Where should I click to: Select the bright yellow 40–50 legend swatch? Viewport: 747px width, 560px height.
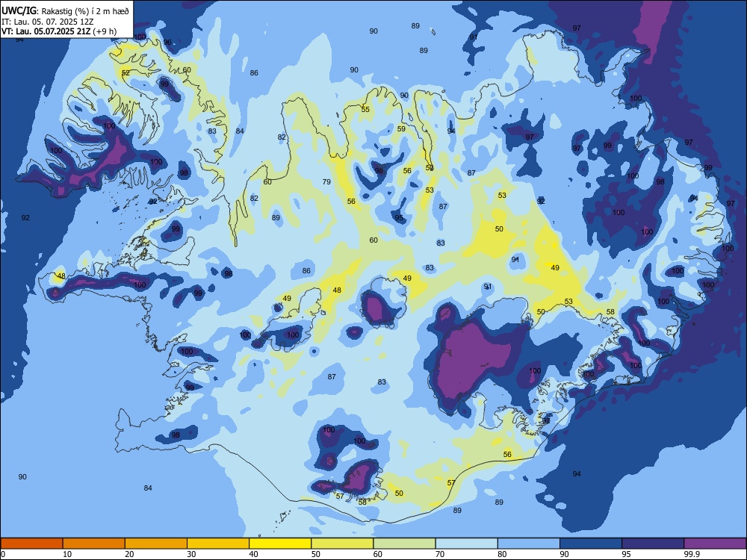coord(280,544)
